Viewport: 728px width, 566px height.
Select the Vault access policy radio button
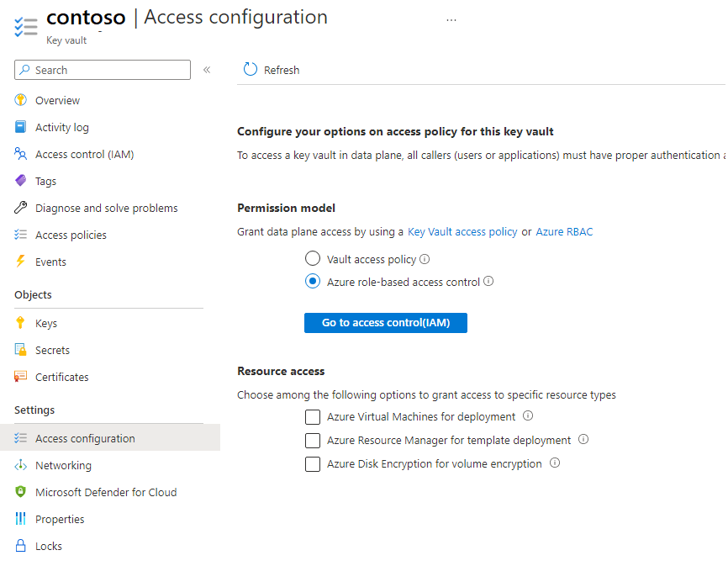click(313, 259)
